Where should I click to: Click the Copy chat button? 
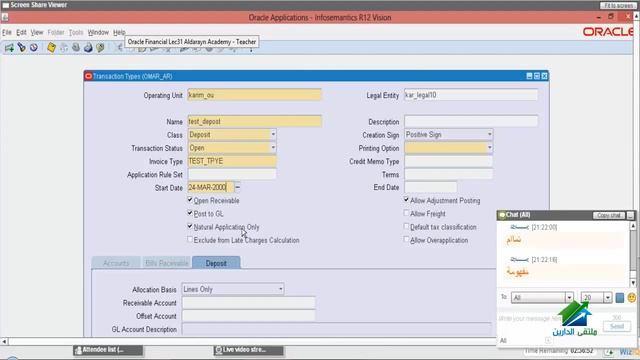click(x=609, y=215)
